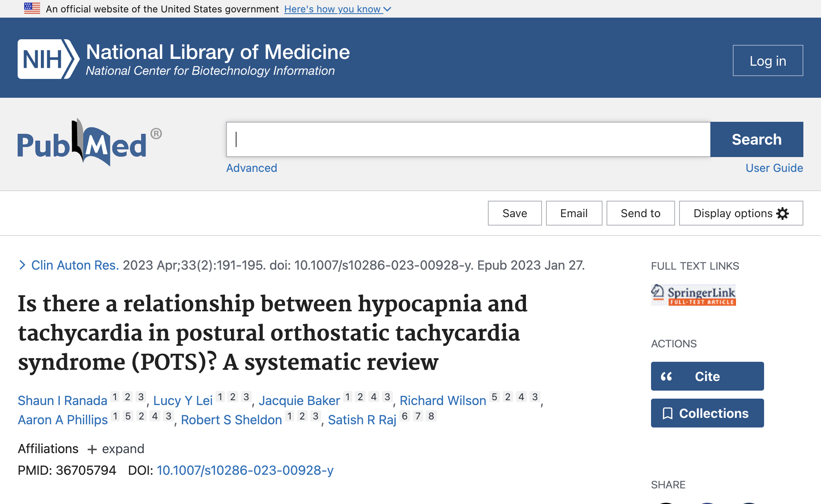821x504 pixels.
Task: Click the ACTIONS heading
Action: (x=674, y=344)
